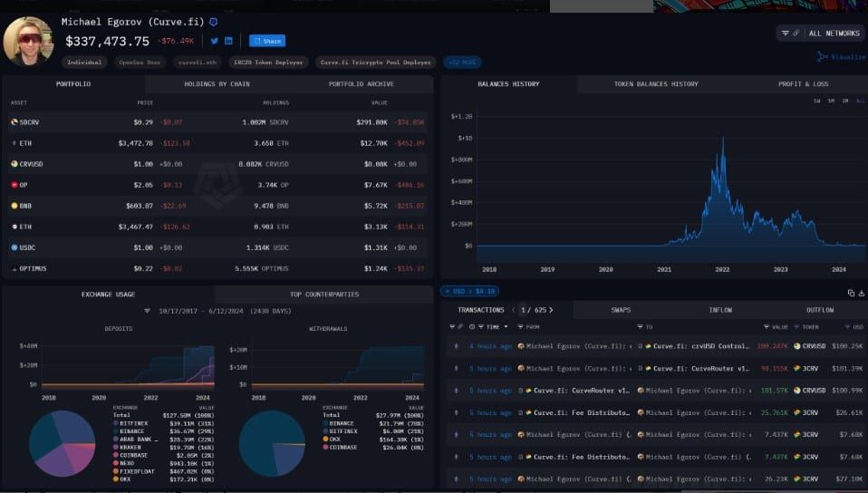Click the OPTIMUS asset row name
Screen dimensions: 868x493
point(33,268)
